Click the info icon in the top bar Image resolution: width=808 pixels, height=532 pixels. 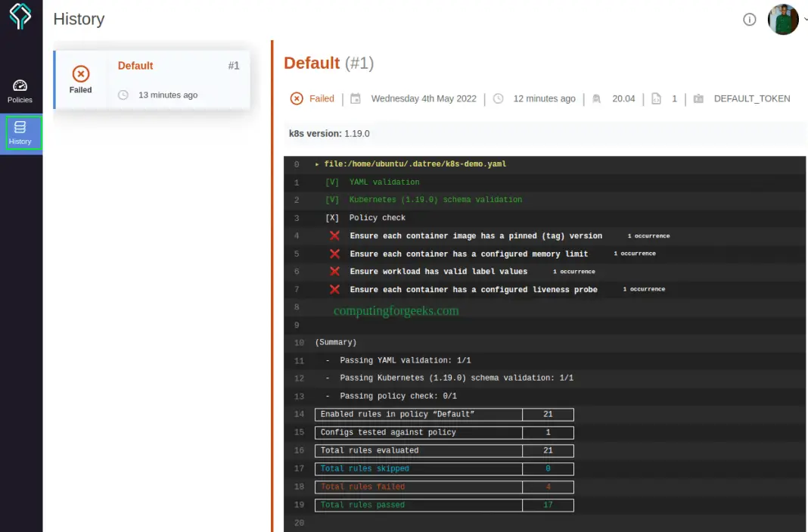pos(749,20)
